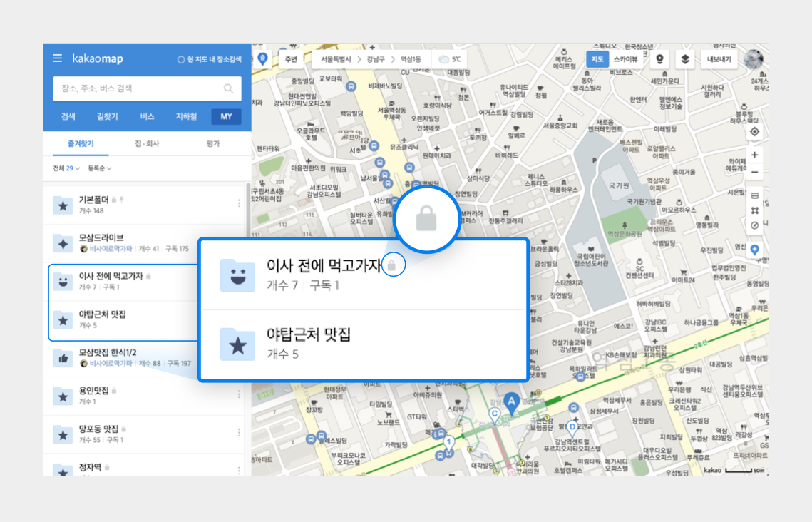812x522 pixels.
Task: Open the 즐겨찾기 sub-tab
Action: coord(81,143)
